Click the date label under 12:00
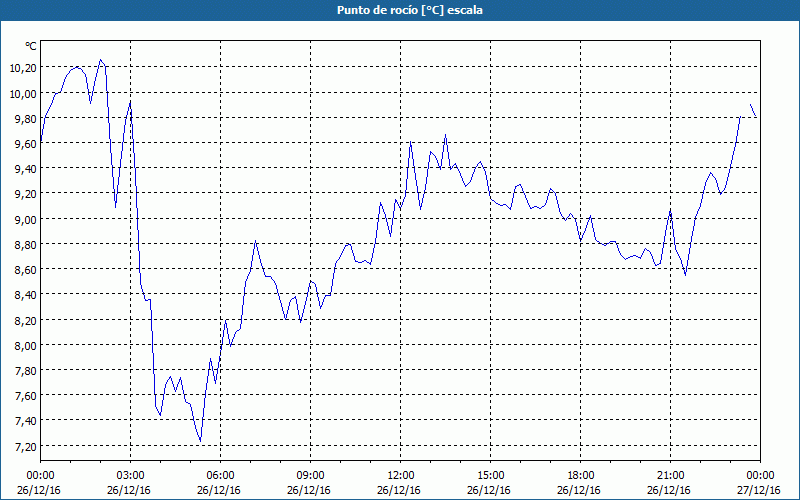This screenshot has height=500, width=800. pyautogui.click(x=399, y=490)
